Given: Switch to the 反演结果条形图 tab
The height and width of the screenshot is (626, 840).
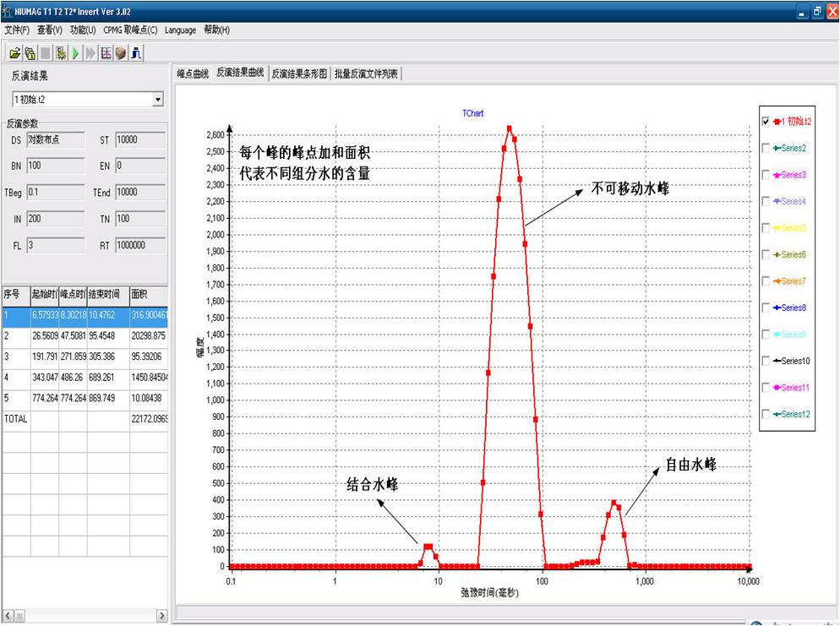Looking at the screenshot, I should 299,73.
